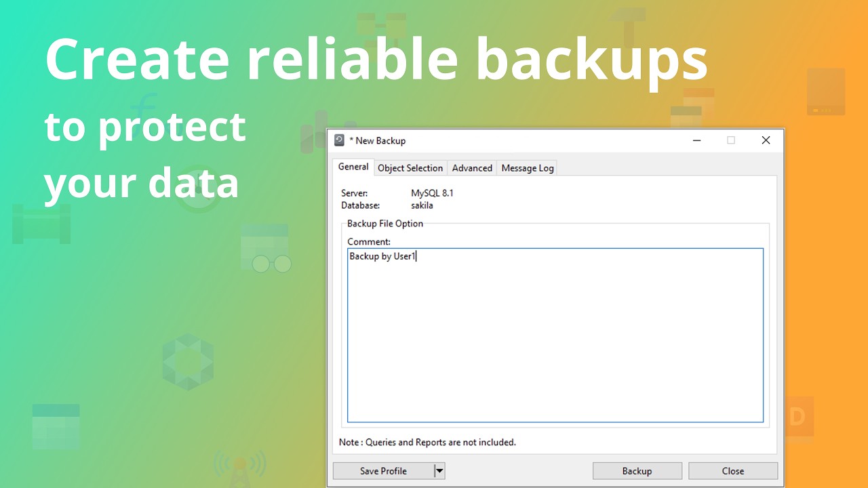The height and width of the screenshot is (488, 868).
Task: Select the General tab
Action: point(353,167)
